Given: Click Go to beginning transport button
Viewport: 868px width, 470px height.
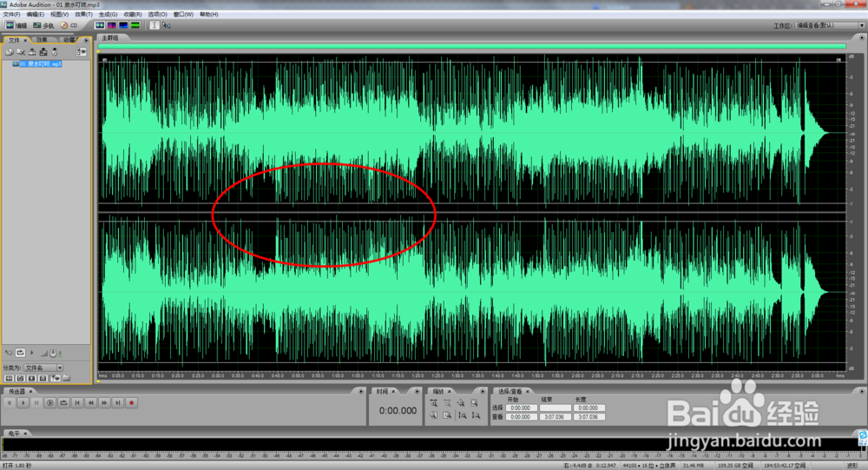Looking at the screenshot, I should (77, 403).
